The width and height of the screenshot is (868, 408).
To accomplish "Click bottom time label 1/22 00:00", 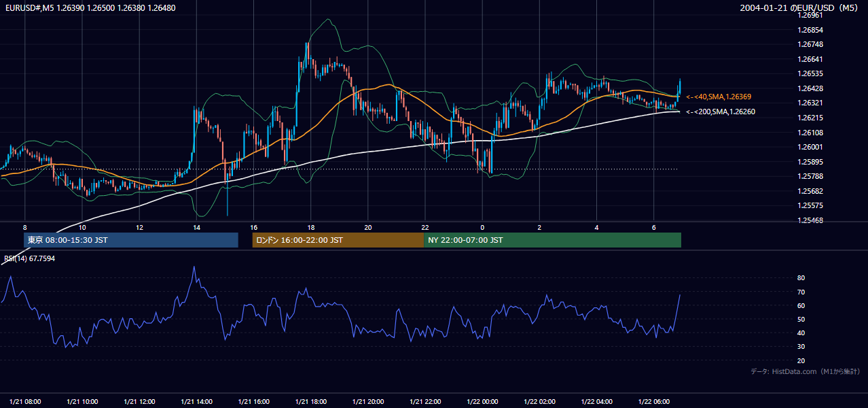I will pyautogui.click(x=482, y=401).
